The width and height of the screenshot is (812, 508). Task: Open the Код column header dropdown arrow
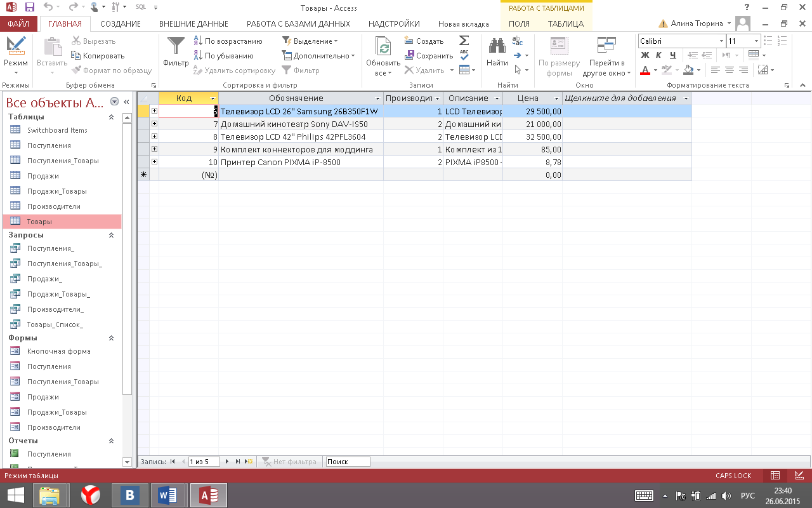[x=213, y=98]
